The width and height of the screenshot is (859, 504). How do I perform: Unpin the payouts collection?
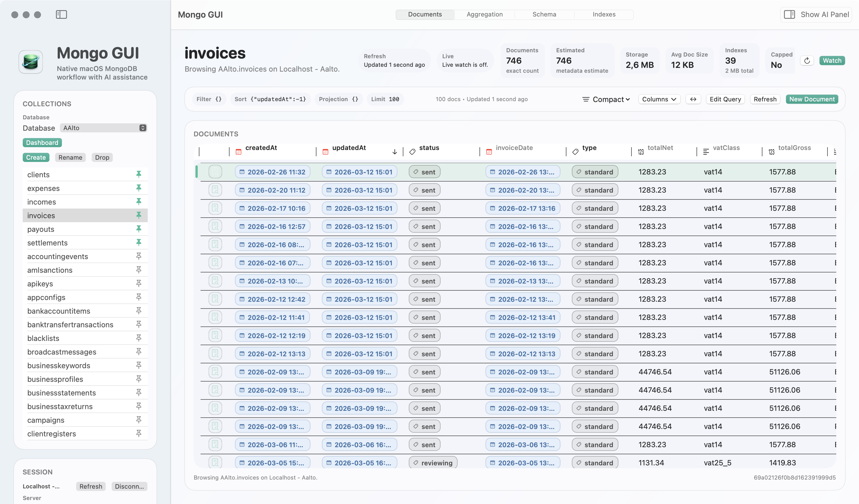[x=139, y=229]
